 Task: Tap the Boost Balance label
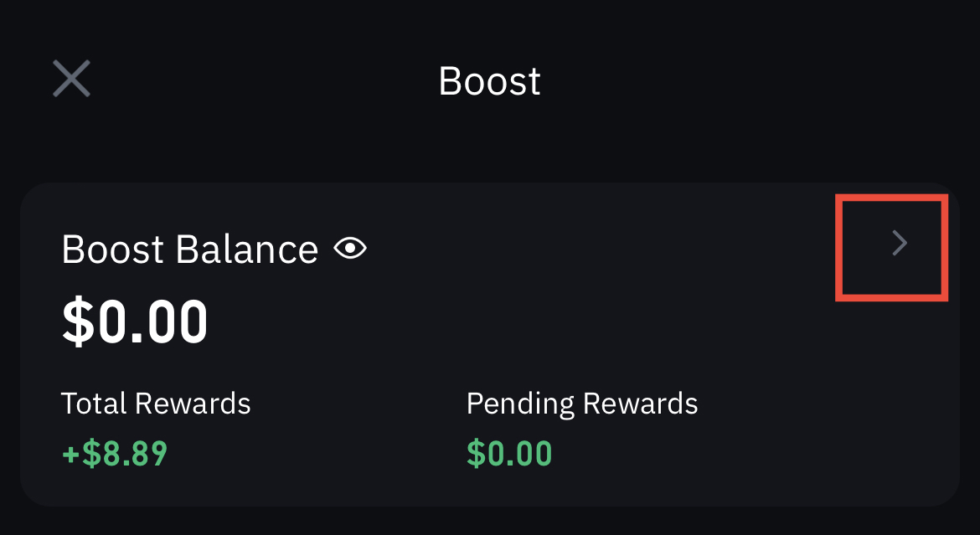point(189,249)
